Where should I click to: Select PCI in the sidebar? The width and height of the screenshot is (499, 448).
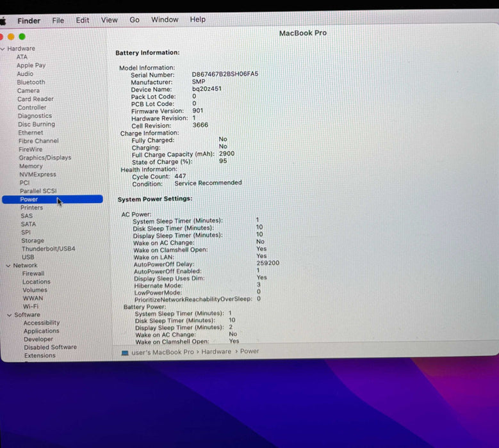click(x=25, y=183)
